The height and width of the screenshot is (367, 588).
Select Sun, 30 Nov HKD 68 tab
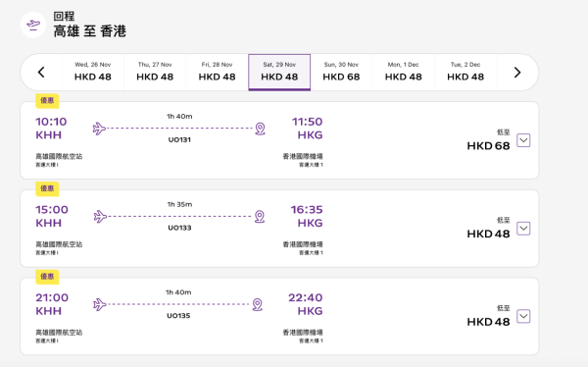point(341,72)
